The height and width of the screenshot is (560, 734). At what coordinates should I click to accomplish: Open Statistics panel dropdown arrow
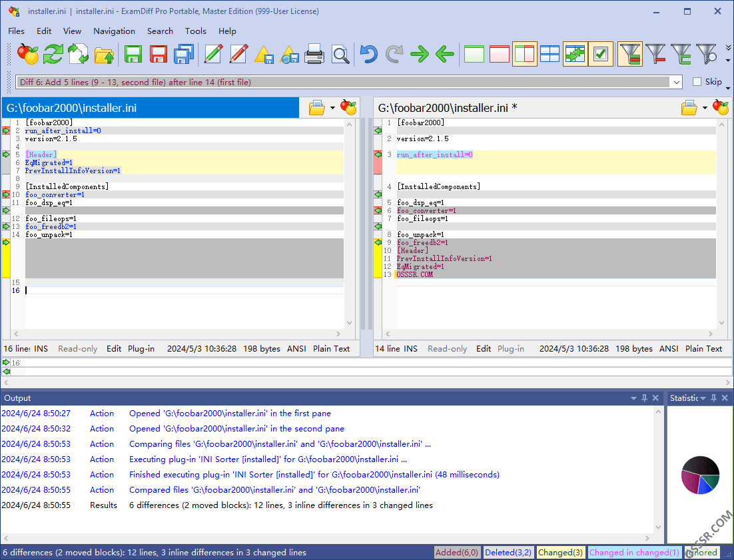[x=703, y=398]
